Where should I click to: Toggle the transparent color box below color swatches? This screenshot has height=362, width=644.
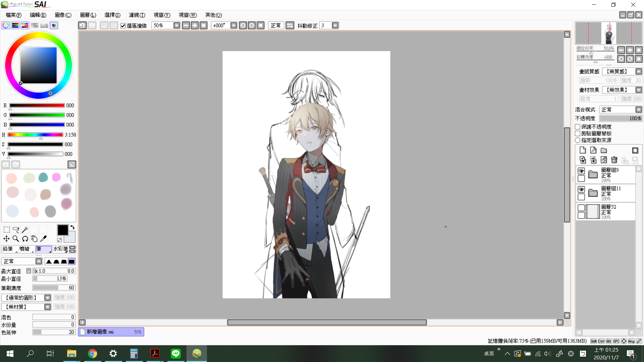[59, 240]
